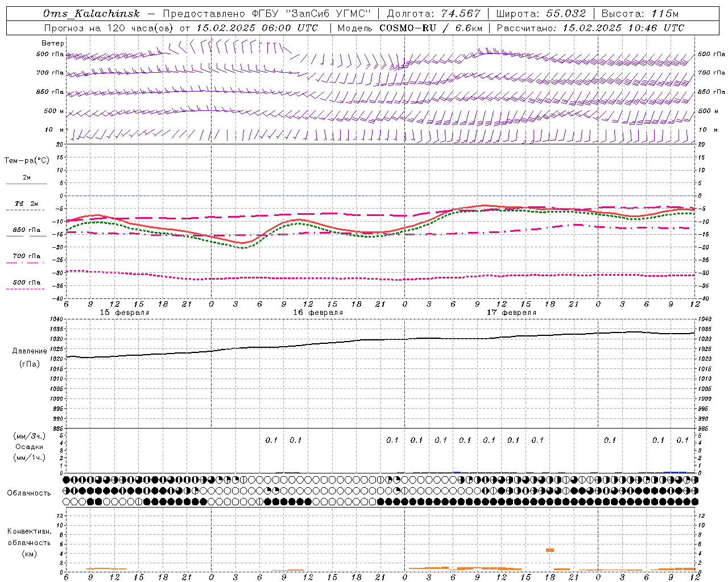Select the 'Модель COSMO-RU / 6.6км' text

(x=410, y=28)
